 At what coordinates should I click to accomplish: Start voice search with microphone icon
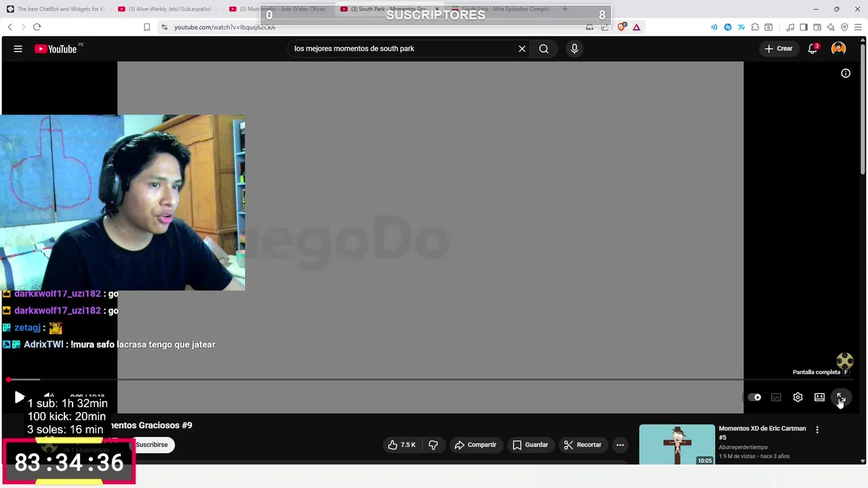(574, 49)
